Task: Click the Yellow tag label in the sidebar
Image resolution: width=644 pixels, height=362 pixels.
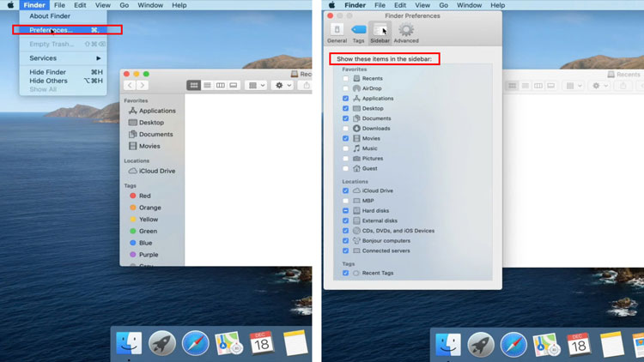Action: click(149, 220)
